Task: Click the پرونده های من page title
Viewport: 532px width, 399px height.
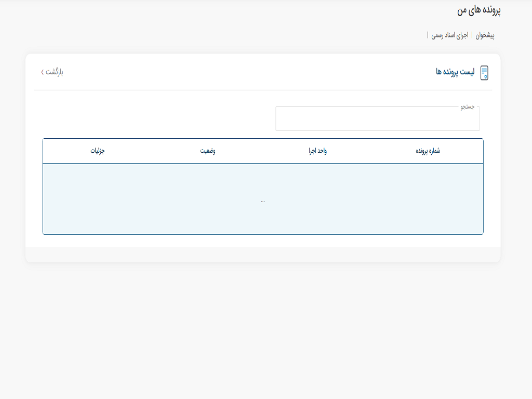Action: (479, 10)
